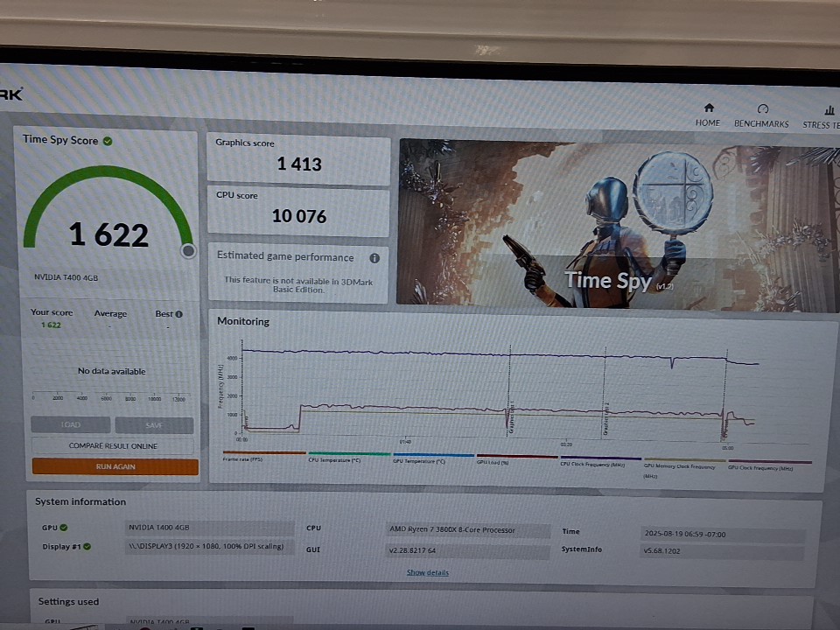This screenshot has width=840, height=630.
Task: Click the LOAD button
Action: click(71, 425)
